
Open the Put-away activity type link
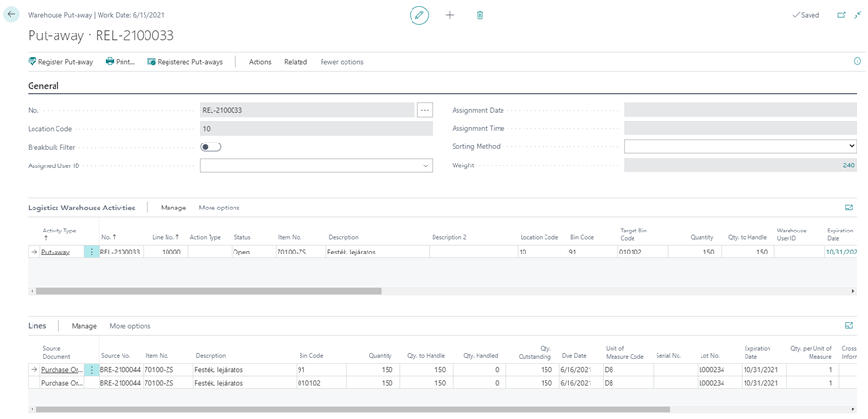[x=56, y=252]
